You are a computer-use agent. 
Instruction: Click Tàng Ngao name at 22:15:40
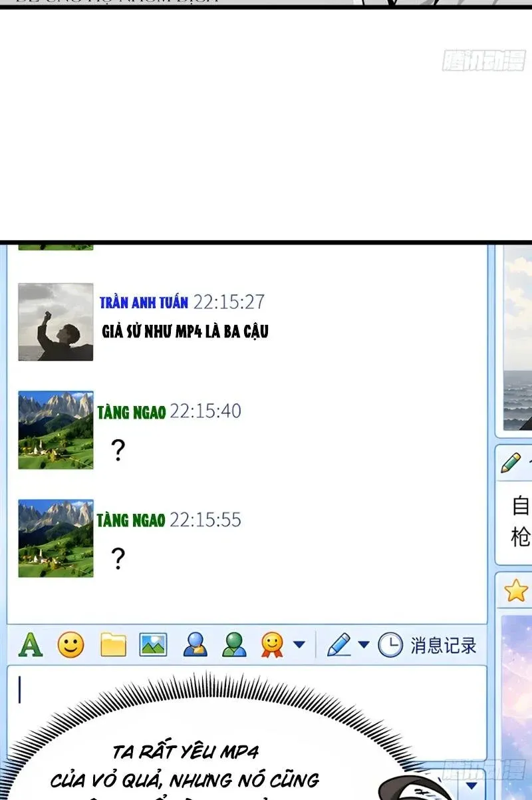tap(131, 412)
